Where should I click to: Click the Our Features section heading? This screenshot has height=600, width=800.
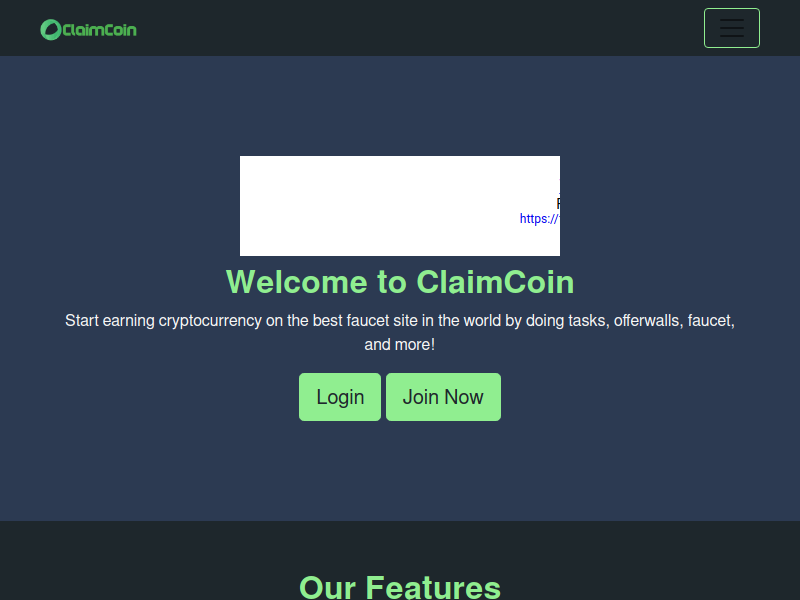click(400, 587)
